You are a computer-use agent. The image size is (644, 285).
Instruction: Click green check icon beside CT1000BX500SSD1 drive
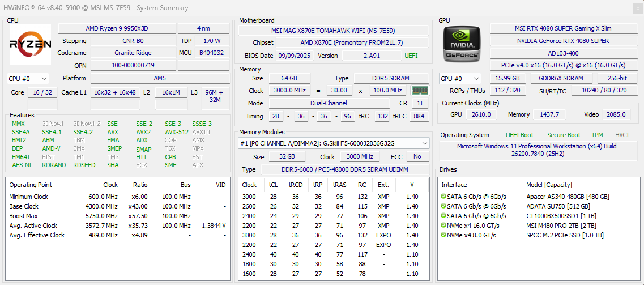443,216
